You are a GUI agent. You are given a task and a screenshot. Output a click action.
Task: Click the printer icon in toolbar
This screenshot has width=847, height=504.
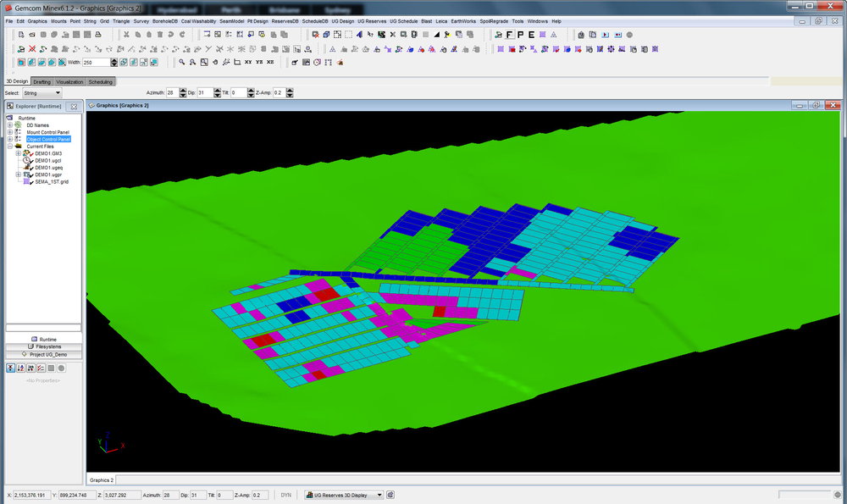pos(98,35)
